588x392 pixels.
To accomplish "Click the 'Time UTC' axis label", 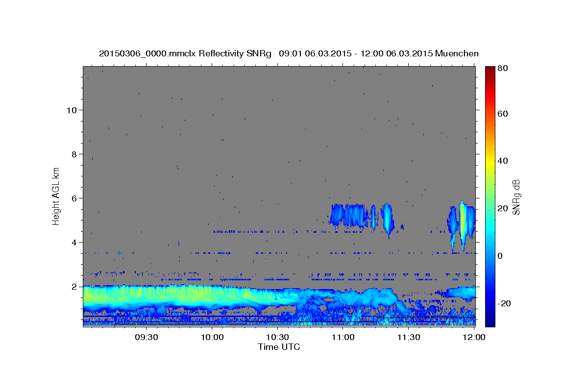I will click(279, 347).
